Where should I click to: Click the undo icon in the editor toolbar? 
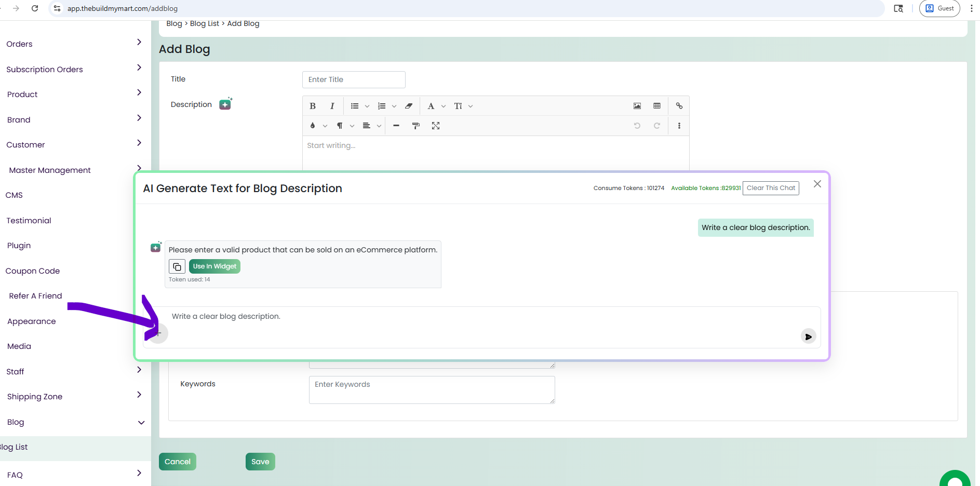(637, 126)
